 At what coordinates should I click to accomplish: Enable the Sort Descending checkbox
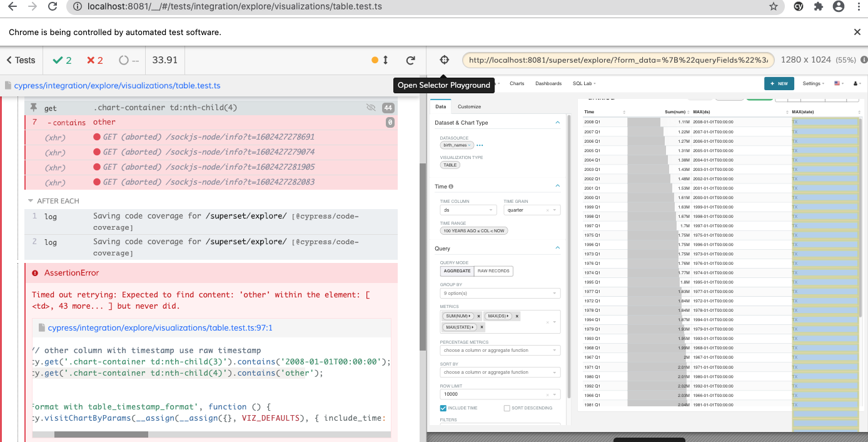tap(507, 408)
